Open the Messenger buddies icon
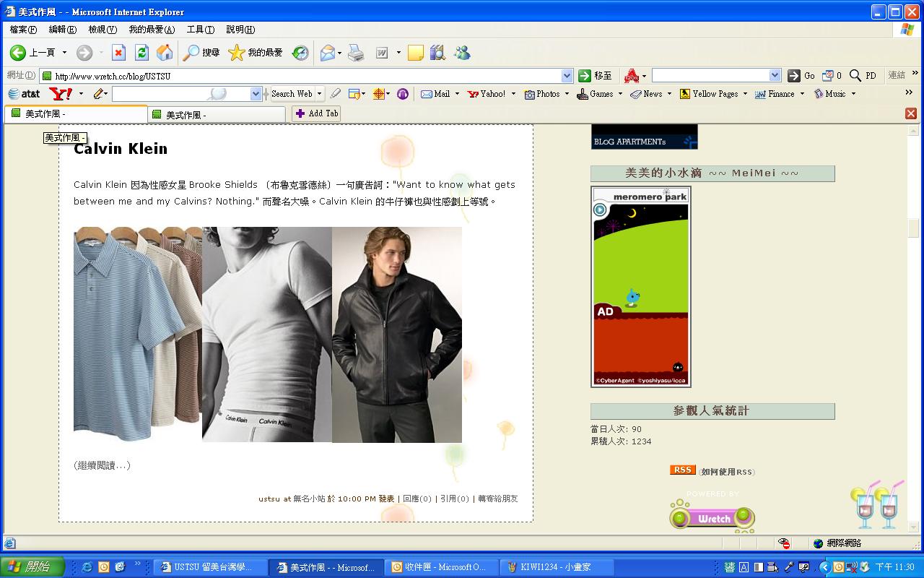Image resolution: width=924 pixels, height=578 pixels. pyautogui.click(x=462, y=53)
